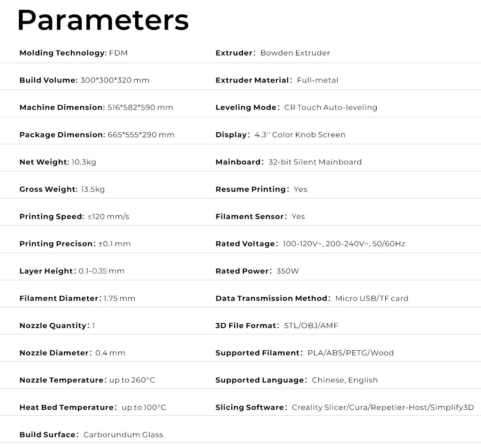Click the Filament Diameter label
The width and height of the screenshot is (481, 448).
click(59, 299)
